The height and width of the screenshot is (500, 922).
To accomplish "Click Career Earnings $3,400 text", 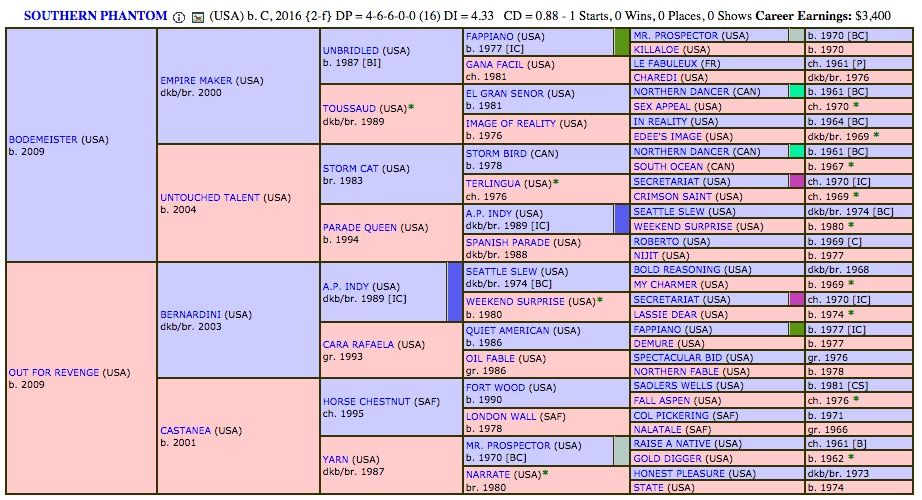I will [x=823, y=16].
